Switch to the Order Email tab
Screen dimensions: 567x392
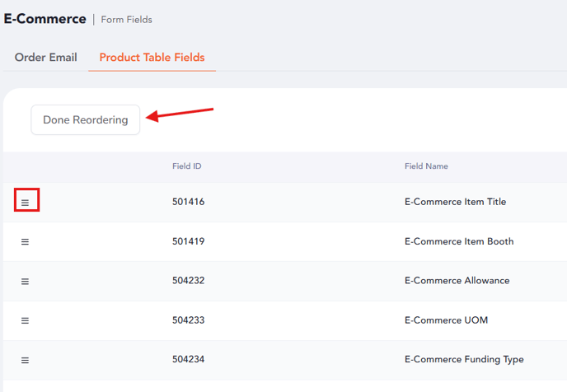46,57
